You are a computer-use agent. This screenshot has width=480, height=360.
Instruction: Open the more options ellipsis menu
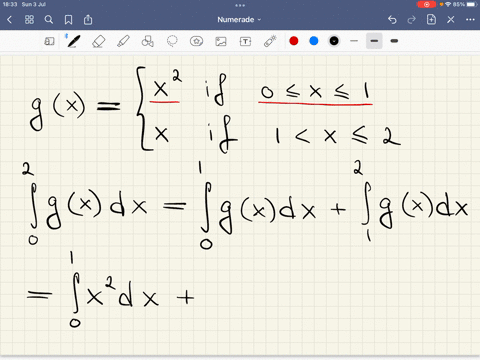click(470, 20)
